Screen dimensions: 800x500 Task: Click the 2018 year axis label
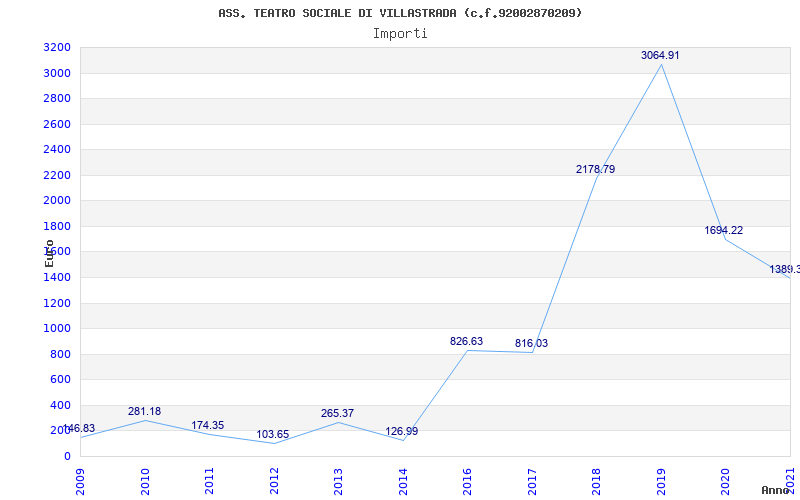596,481
